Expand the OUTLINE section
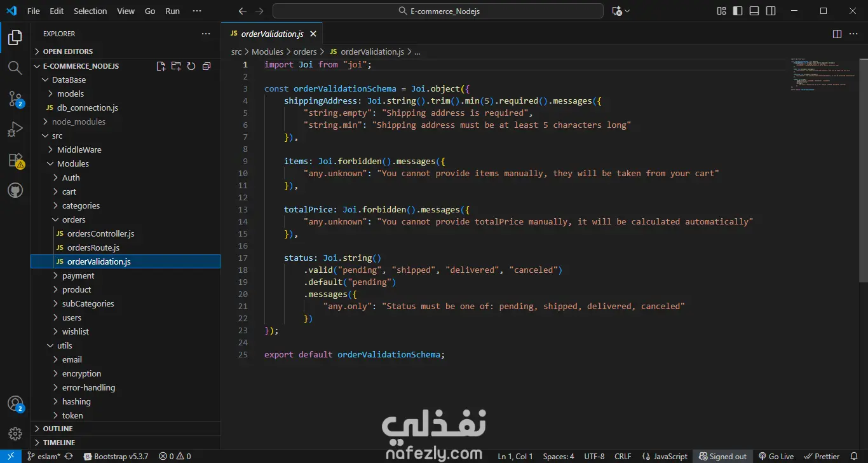868x463 pixels. coord(57,429)
